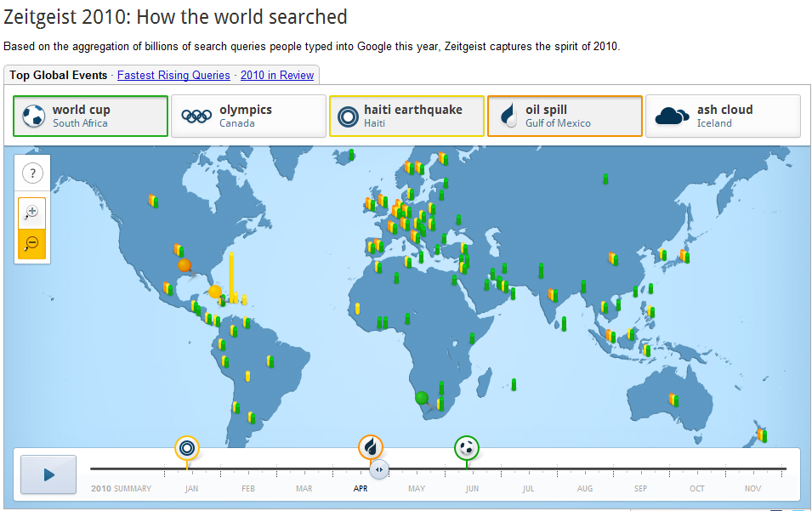
Task: Click the dark cloud icon for ash cloud
Action: click(672, 116)
